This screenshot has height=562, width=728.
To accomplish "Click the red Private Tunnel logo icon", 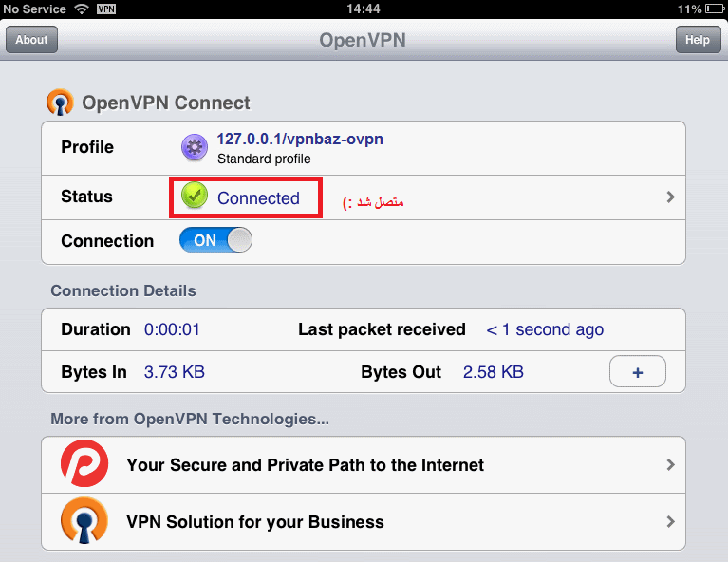I will (84, 463).
